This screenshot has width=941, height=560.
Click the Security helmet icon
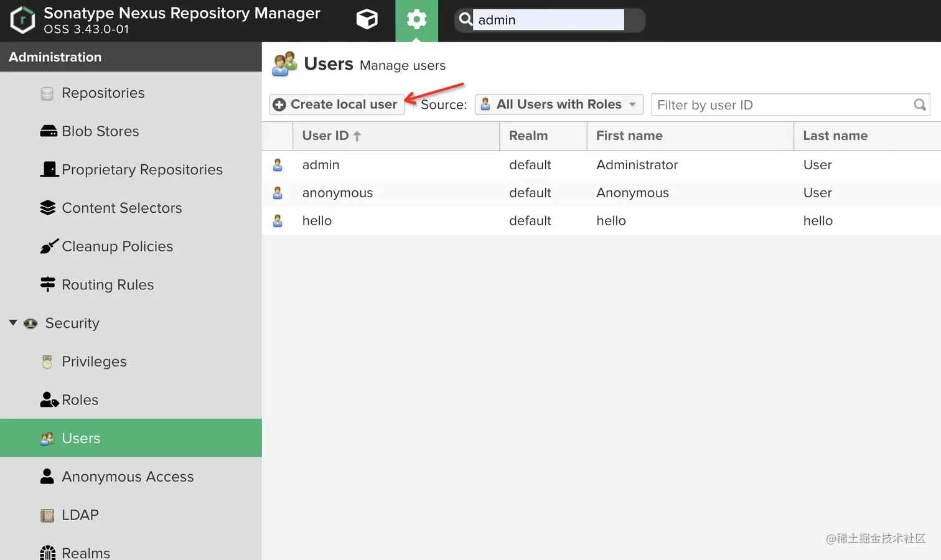(30, 324)
